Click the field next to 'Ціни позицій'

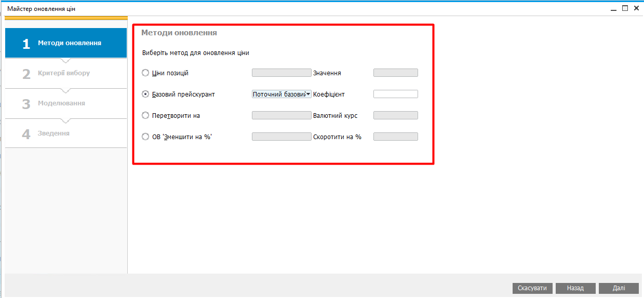point(281,73)
